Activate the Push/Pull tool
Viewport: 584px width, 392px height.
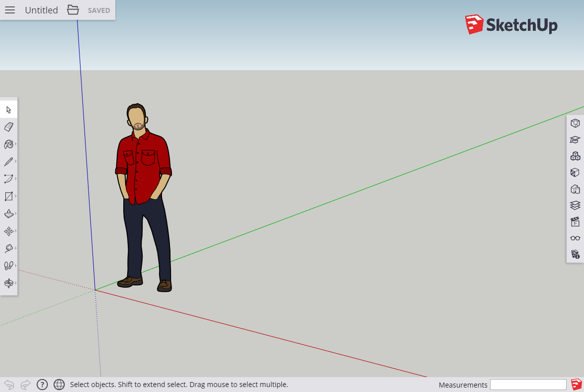tap(9, 214)
